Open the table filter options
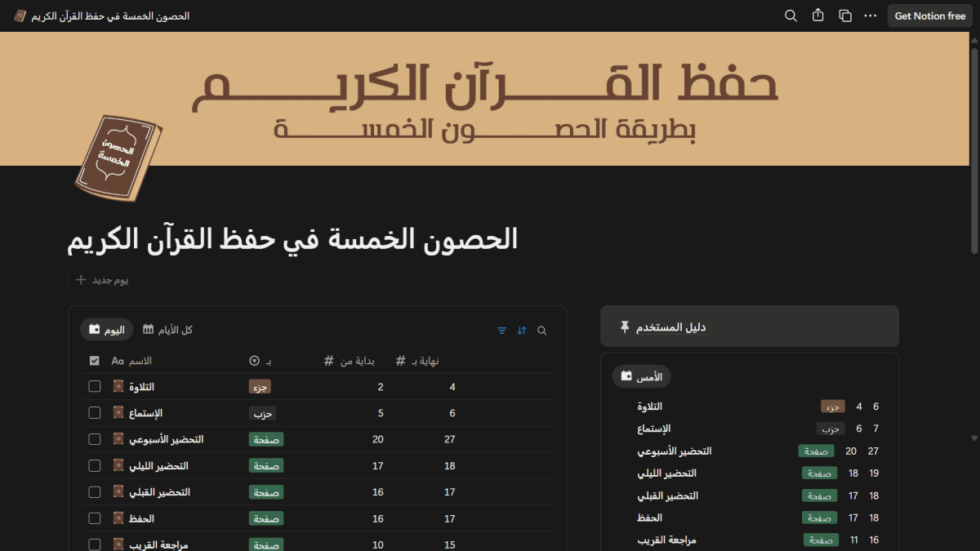980x551 pixels. pyautogui.click(x=501, y=331)
